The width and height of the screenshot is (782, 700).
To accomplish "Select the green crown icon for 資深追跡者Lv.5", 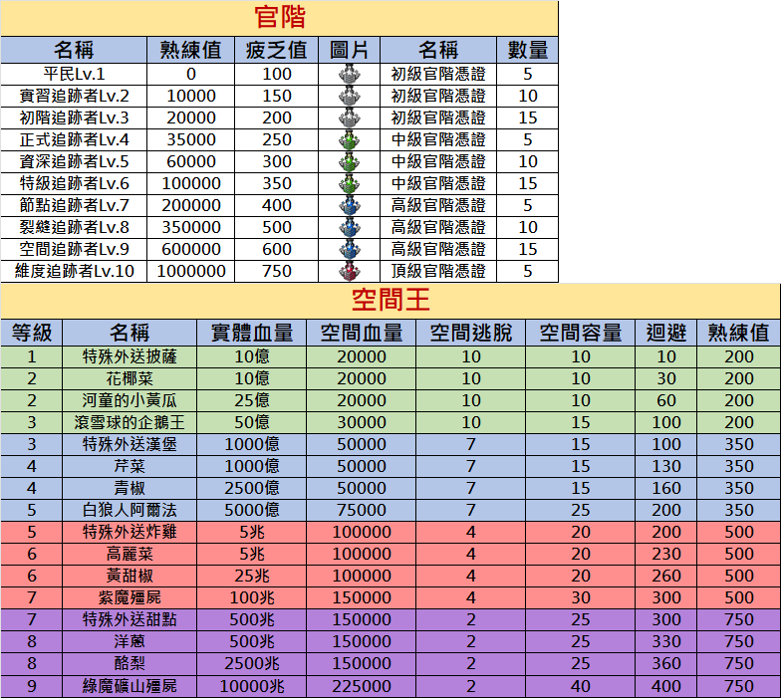I will (x=349, y=161).
